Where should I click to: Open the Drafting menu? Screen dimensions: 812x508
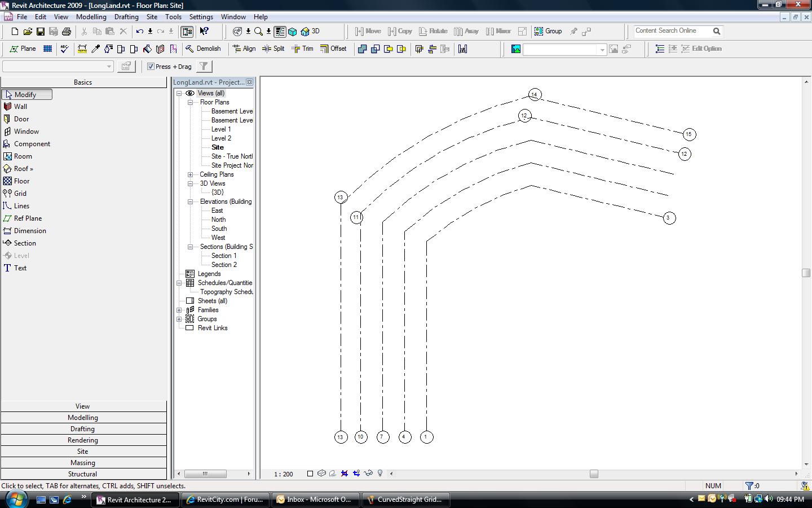pos(126,17)
